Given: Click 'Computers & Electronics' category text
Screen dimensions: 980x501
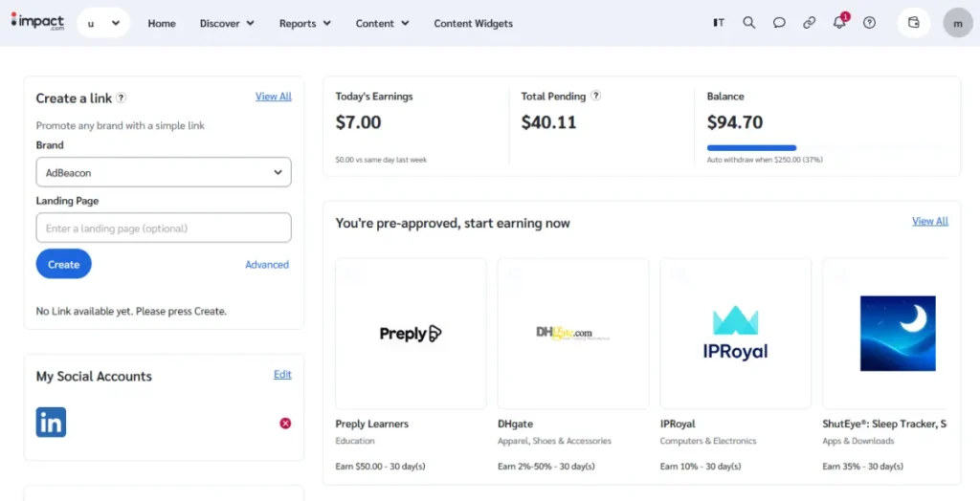Looking at the screenshot, I should click(708, 441).
